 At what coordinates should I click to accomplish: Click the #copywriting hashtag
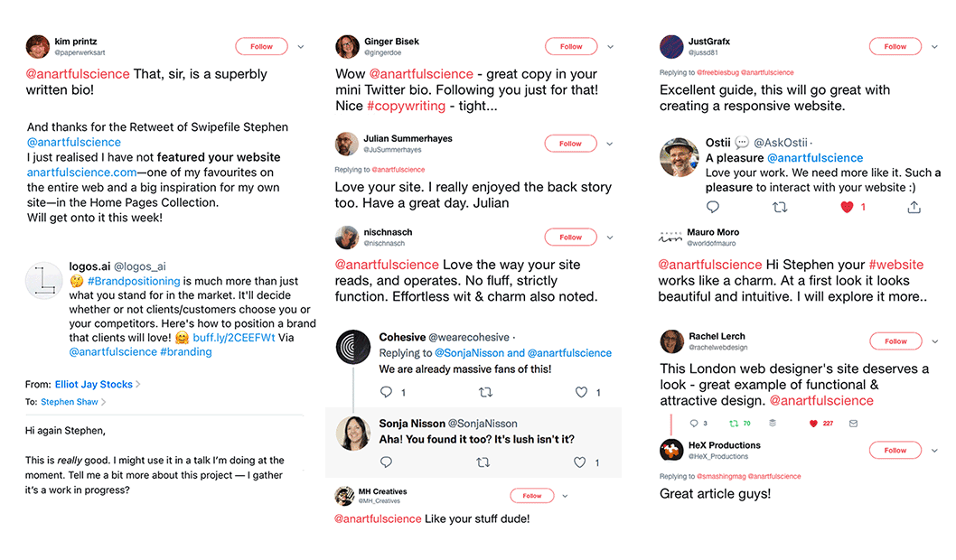[406, 106]
